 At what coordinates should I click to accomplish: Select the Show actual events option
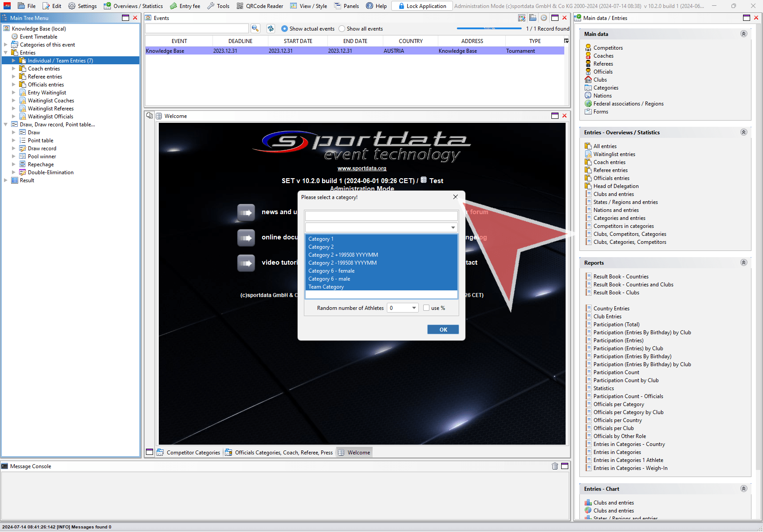tap(284, 29)
